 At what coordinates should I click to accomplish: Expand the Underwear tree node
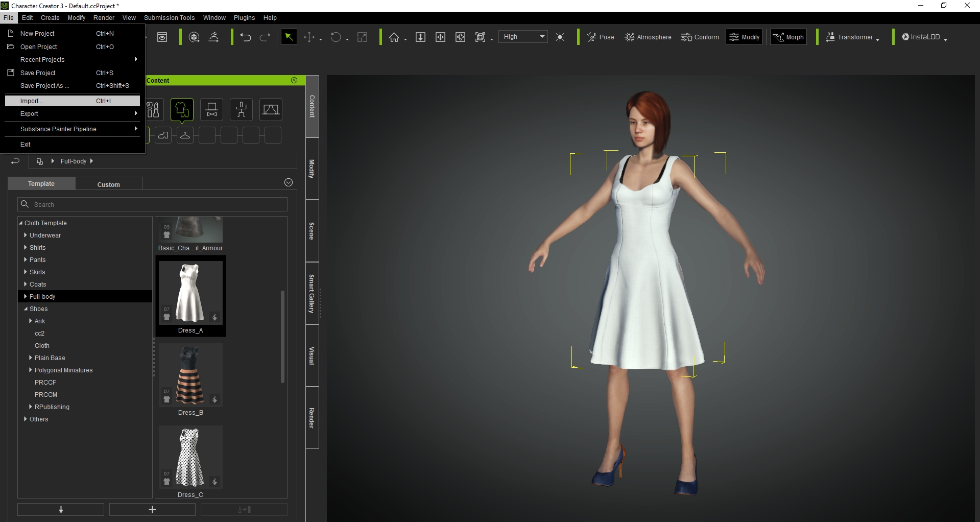(x=25, y=235)
